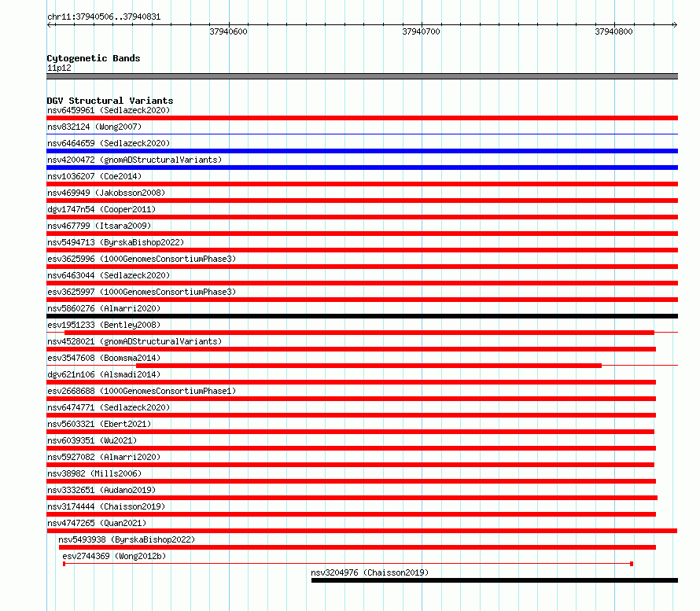Click the red nsv6459961 variant bar
This screenshot has height=611, width=700.
point(362,118)
